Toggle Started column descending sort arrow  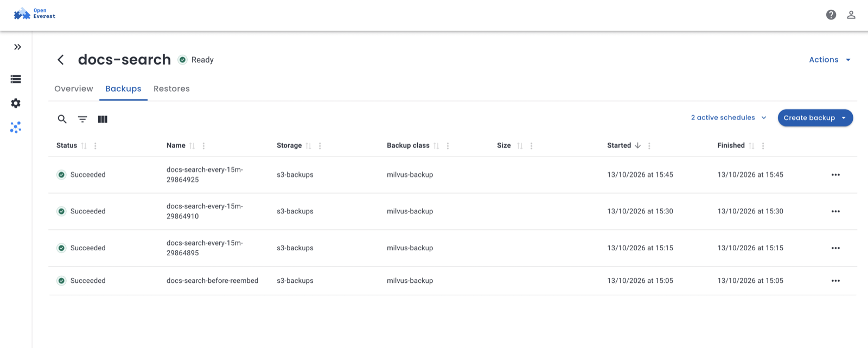[x=637, y=145]
